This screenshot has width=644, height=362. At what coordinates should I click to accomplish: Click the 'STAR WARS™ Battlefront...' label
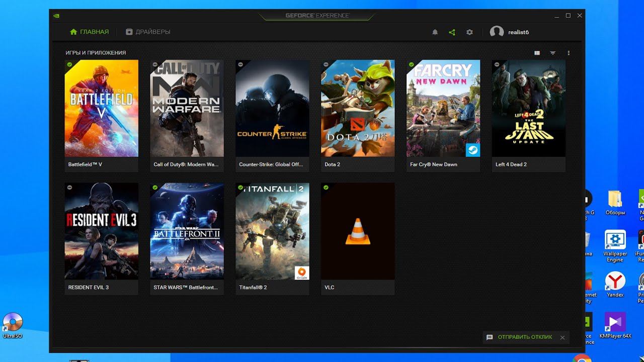click(x=186, y=288)
